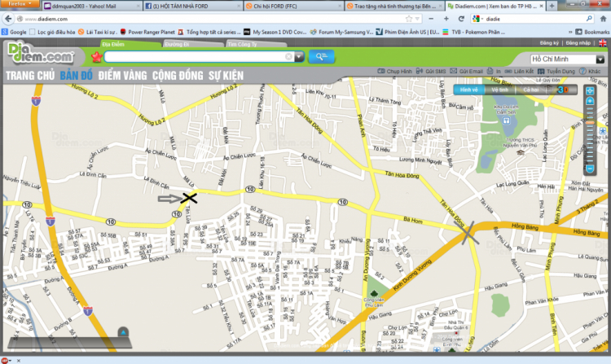Click the Diadiem.com logo
This screenshot has width=611, height=364.
pyautogui.click(x=41, y=55)
